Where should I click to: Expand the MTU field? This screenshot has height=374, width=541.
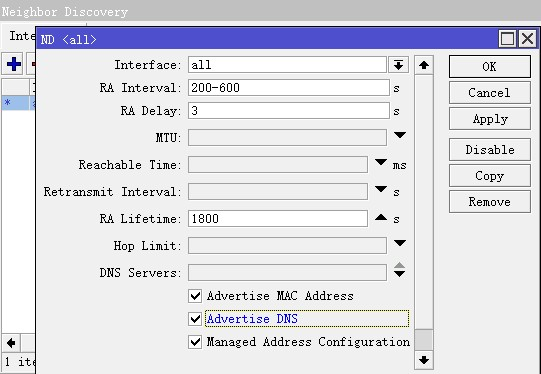coord(400,135)
